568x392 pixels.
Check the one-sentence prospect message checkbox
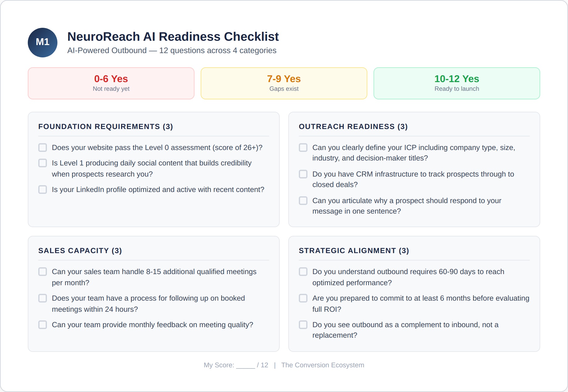pyautogui.click(x=303, y=201)
